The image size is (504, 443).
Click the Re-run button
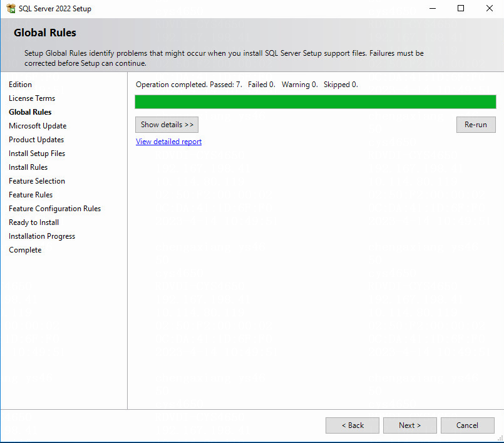tap(476, 125)
